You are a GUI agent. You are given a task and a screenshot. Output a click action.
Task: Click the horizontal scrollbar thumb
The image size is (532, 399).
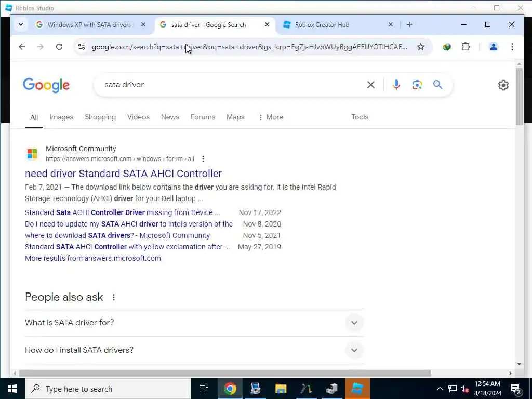click(x=225, y=373)
